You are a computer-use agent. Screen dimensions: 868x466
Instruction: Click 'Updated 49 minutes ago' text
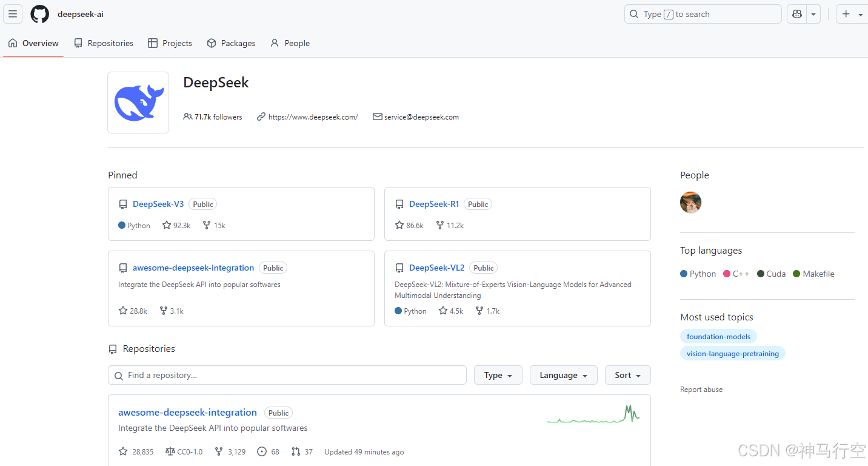click(x=364, y=452)
